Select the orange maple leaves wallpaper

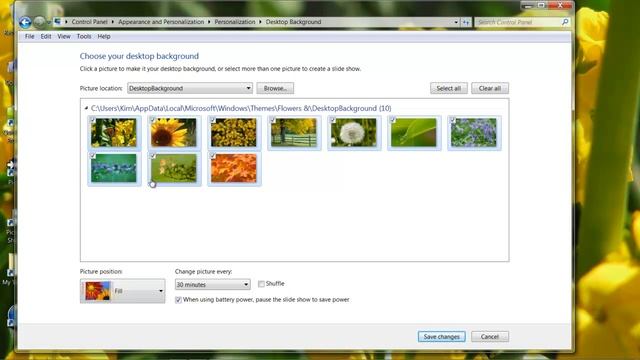coord(234,168)
